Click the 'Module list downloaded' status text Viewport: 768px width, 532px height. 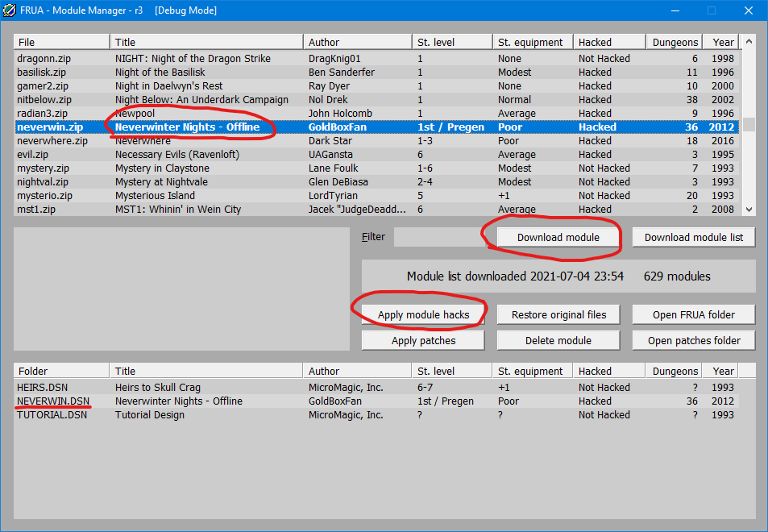coord(515,276)
